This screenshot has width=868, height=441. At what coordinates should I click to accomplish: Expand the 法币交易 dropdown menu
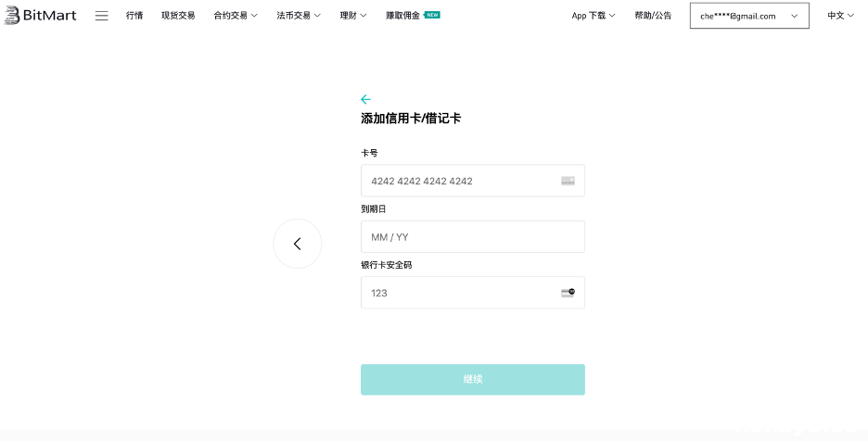point(299,16)
